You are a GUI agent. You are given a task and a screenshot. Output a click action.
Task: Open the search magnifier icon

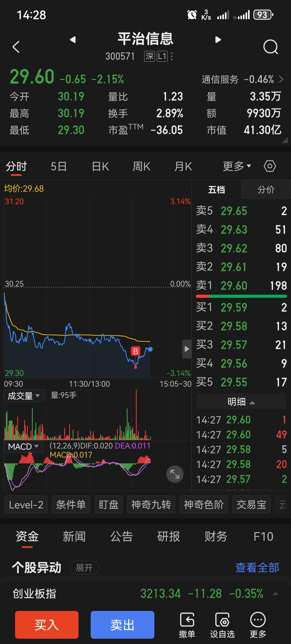click(x=270, y=47)
